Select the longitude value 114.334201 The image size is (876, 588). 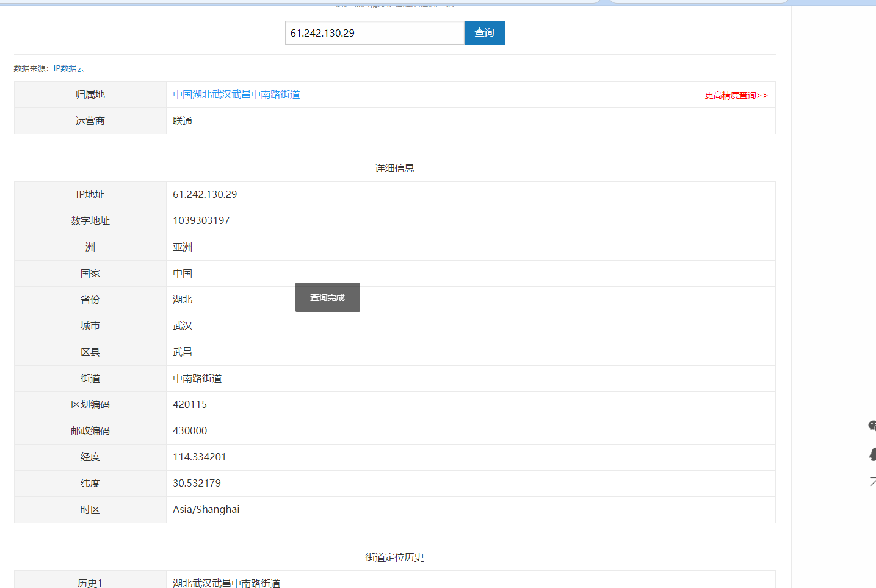point(195,457)
